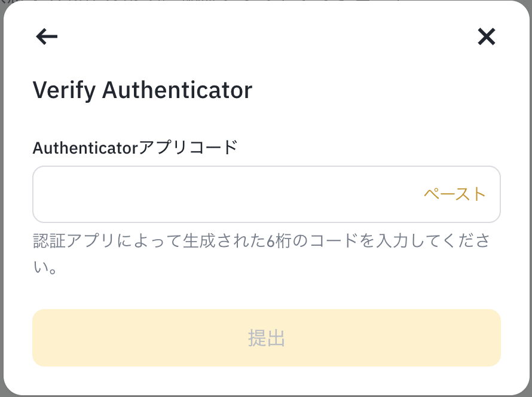Select the left arrow at the dialog top
532x397 pixels.
tap(47, 37)
